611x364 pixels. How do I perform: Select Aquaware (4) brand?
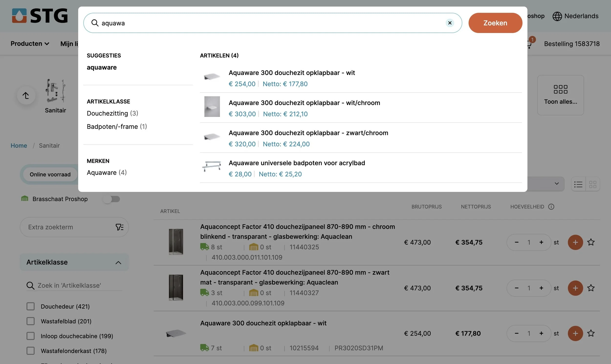click(x=107, y=173)
